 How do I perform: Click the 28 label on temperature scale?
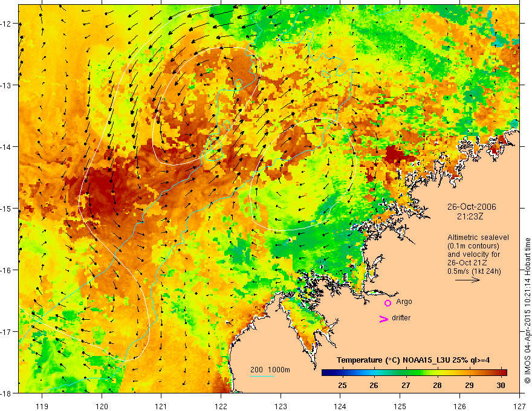tap(437, 385)
